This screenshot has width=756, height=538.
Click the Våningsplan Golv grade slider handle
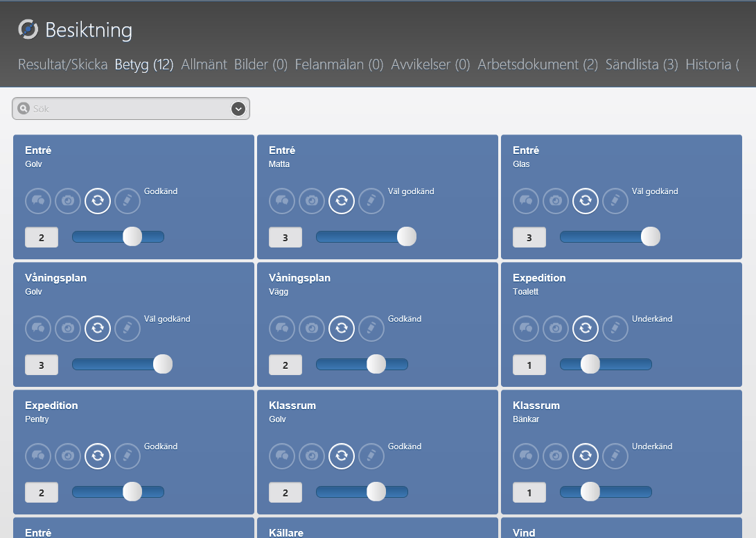[x=162, y=364]
